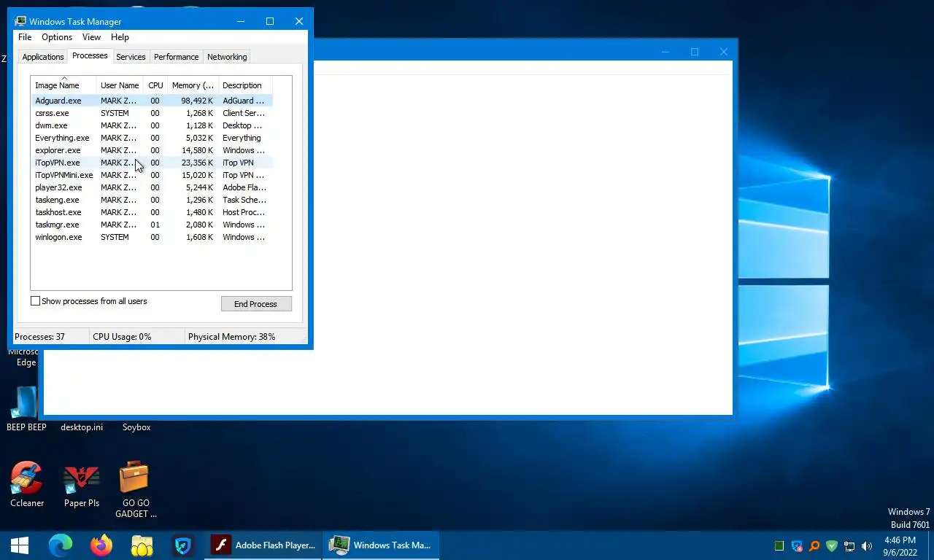Select the taskeng.exe process row
Image resolution: width=934 pixels, height=560 pixels.
click(152, 200)
